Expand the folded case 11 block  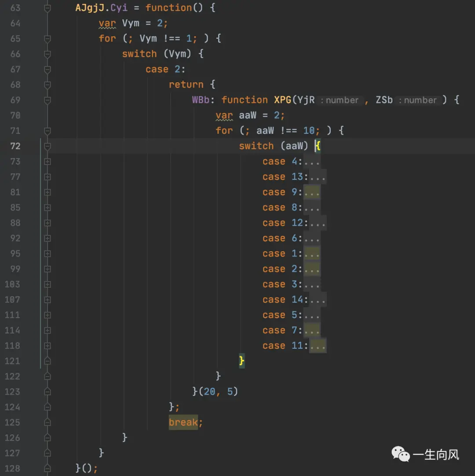(47, 346)
